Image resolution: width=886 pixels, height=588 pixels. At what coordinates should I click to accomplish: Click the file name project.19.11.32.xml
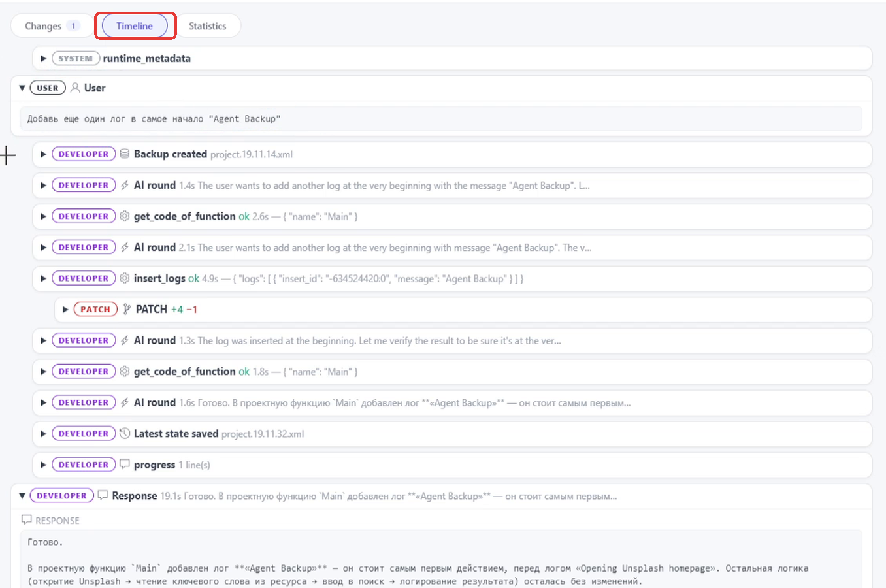(x=263, y=434)
